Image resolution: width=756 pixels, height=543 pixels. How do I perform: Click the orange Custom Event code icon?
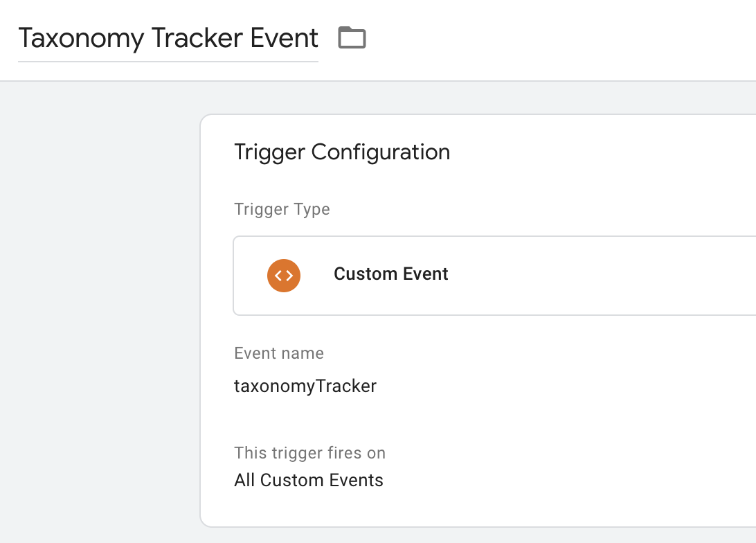[x=284, y=275]
